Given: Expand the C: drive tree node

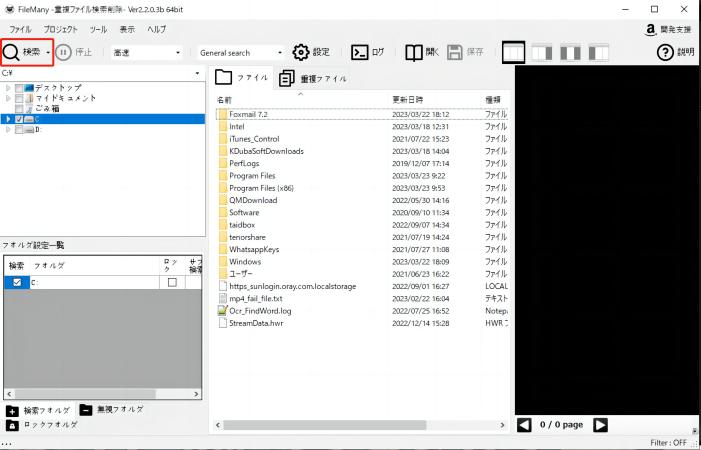Looking at the screenshot, I should click(8, 119).
